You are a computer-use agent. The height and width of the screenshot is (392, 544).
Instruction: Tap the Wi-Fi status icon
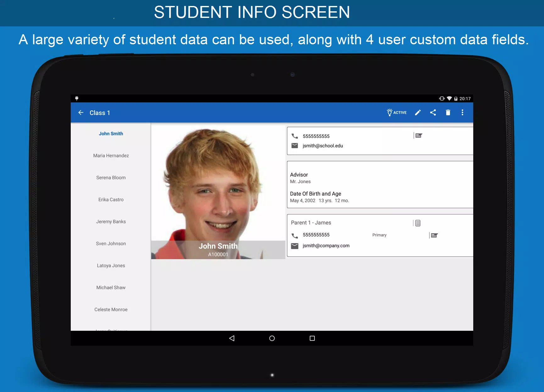[449, 99]
